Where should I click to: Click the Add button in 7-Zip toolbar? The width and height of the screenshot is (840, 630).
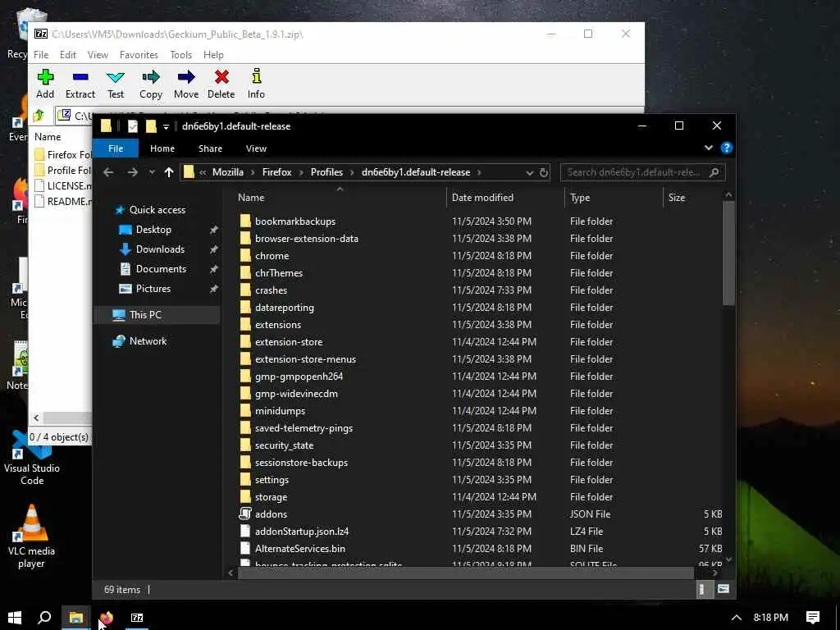point(45,84)
